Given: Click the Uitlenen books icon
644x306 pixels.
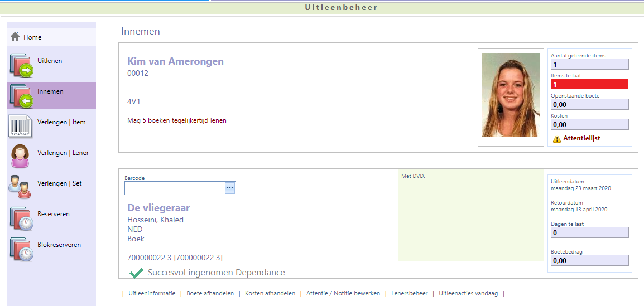Looking at the screenshot, I should 21,65.
